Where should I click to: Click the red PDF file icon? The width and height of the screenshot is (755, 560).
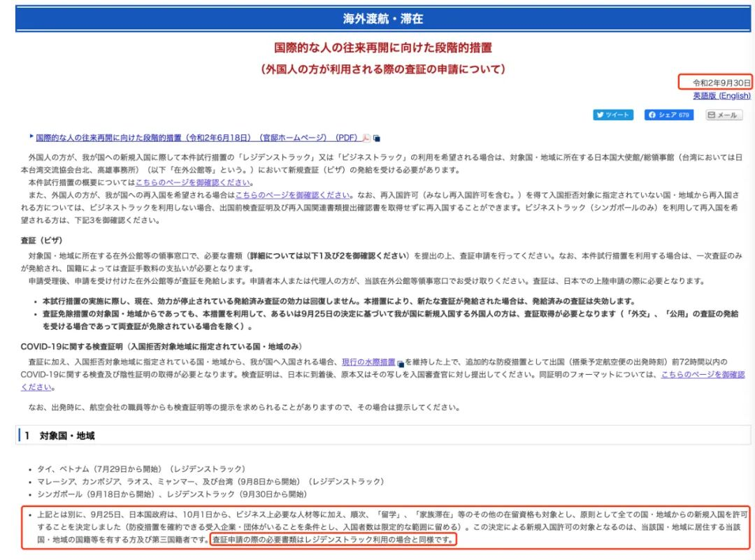[366, 138]
